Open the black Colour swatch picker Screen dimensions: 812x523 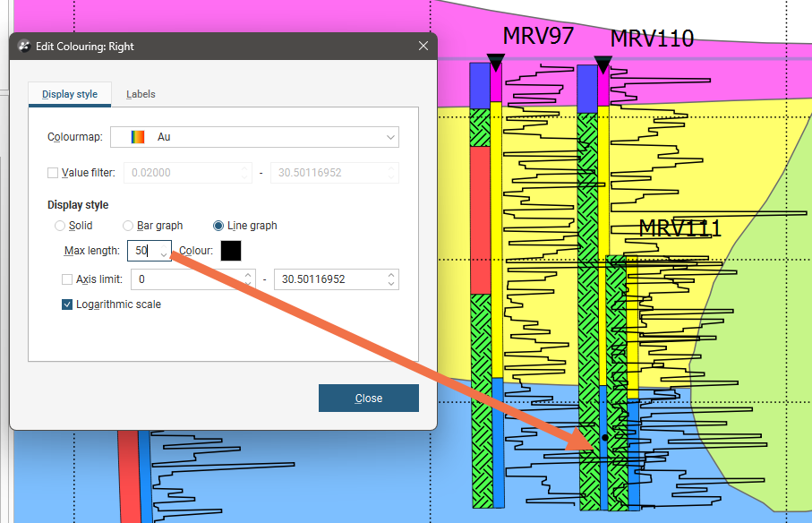coord(231,251)
